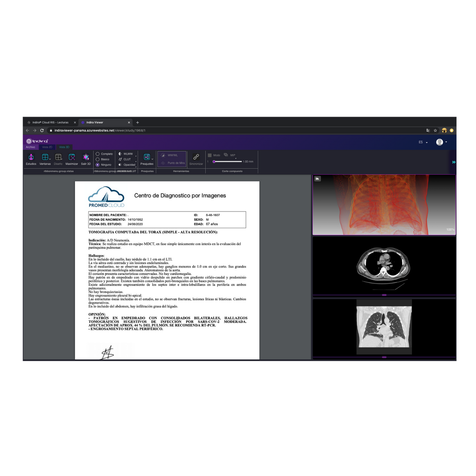Open the Archivo menu
Screen dimensions: 476x476
[x=31, y=147]
